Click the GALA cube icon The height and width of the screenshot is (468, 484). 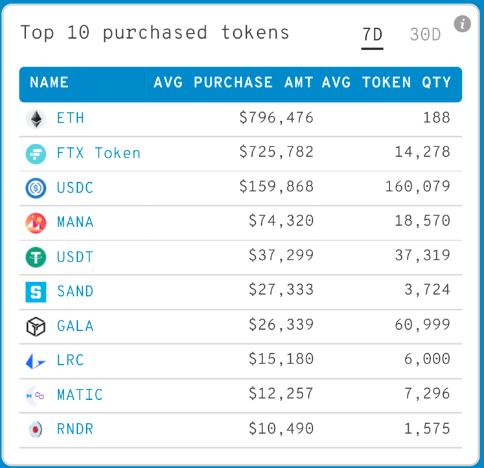(x=36, y=326)
